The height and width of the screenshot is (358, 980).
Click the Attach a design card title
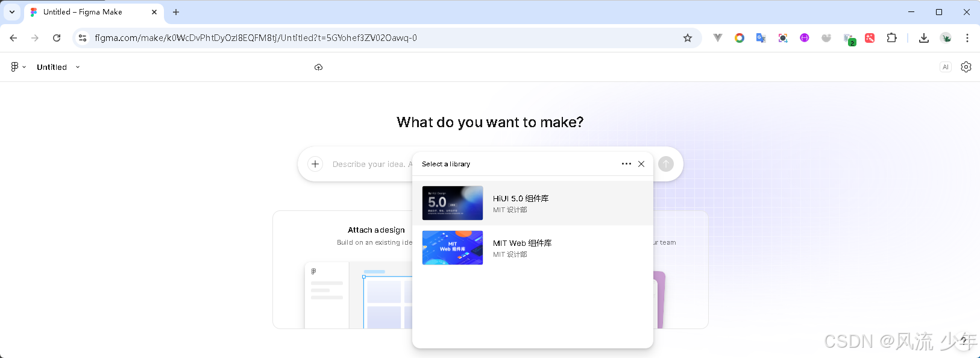[376, 230]
